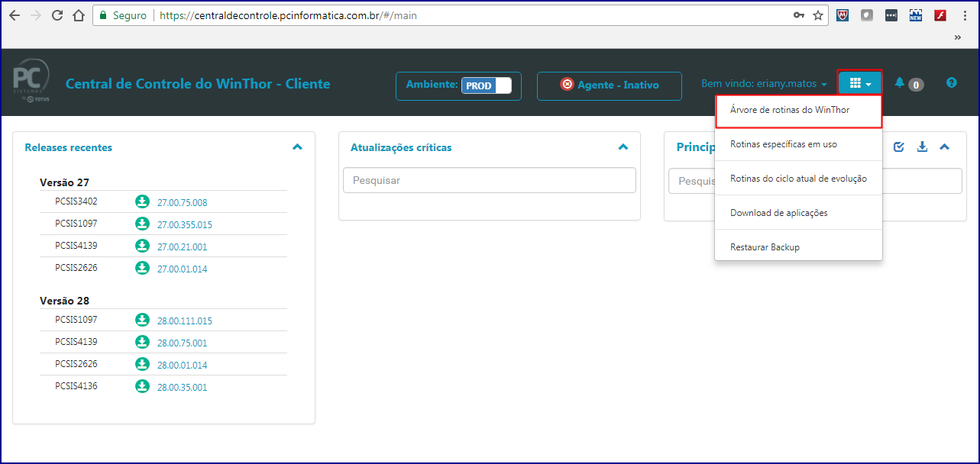The width and height of the screenshot is (980, 464).
Task: Open version link 27.00.75.008
Action: (x=182, y=203)
